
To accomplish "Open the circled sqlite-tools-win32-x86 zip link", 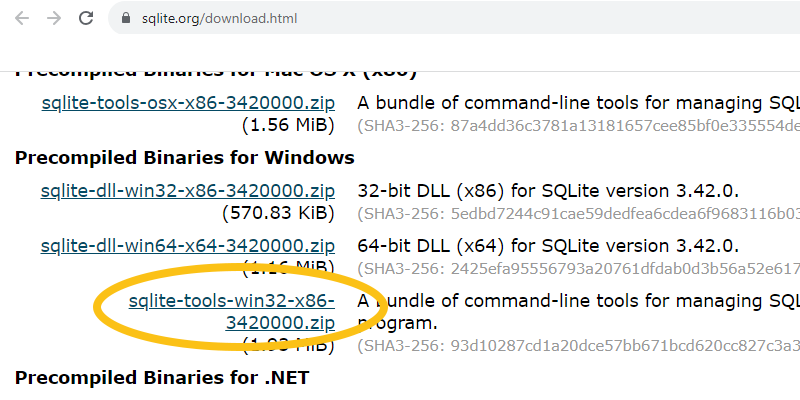I will 232,312.
